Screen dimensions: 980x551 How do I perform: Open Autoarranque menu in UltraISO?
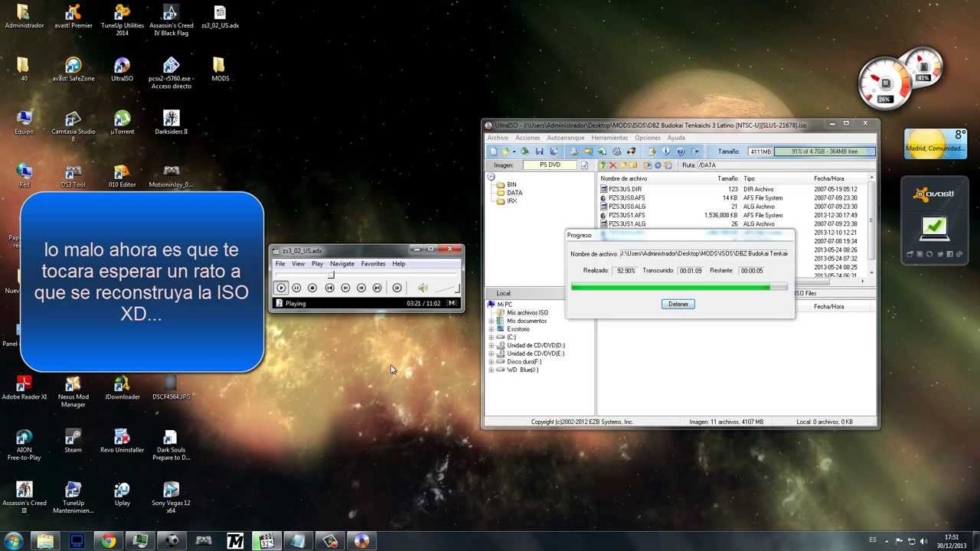click(566, 138)
